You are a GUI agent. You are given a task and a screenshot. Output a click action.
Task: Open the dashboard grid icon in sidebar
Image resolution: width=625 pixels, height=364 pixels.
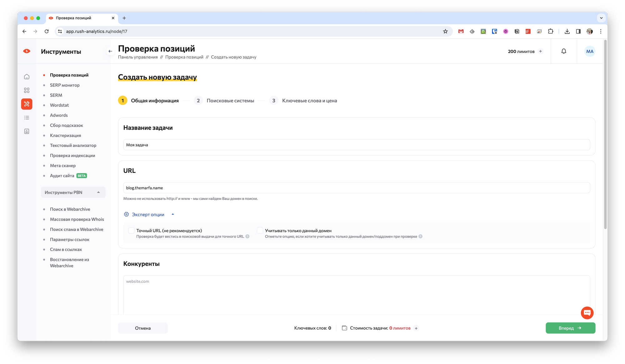point(27,90)
